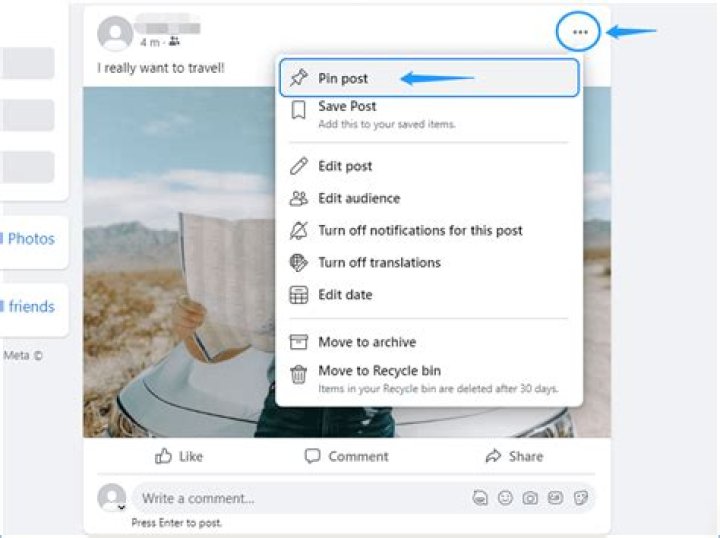Click 'Add this to your saved items.' text

coord(387,124)
